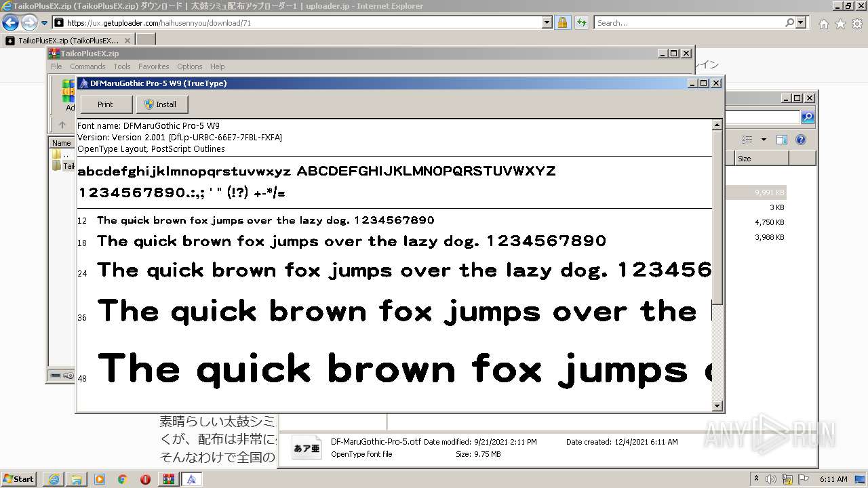This screenshot has height=488, width=868.
Task: Click Size column header in Explorer
Action: click(762, 158)
